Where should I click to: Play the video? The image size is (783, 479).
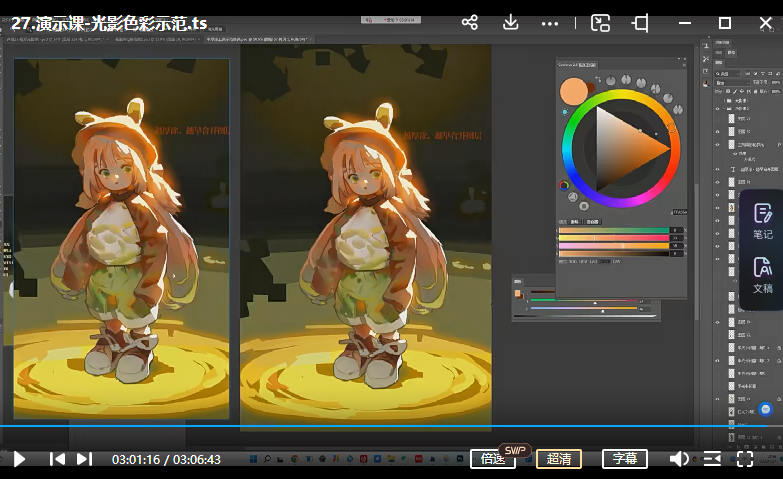click(18, 459)
